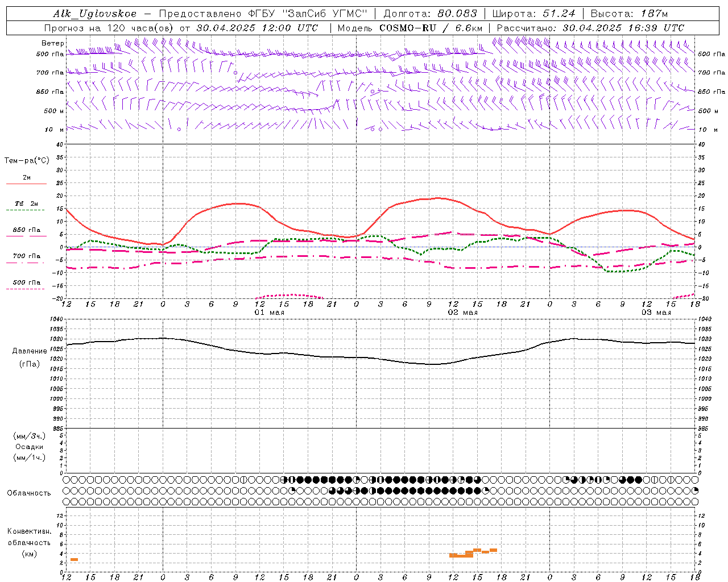
Task: Click the (км) unit label of convective panel
Action: (x=30, y=554)
